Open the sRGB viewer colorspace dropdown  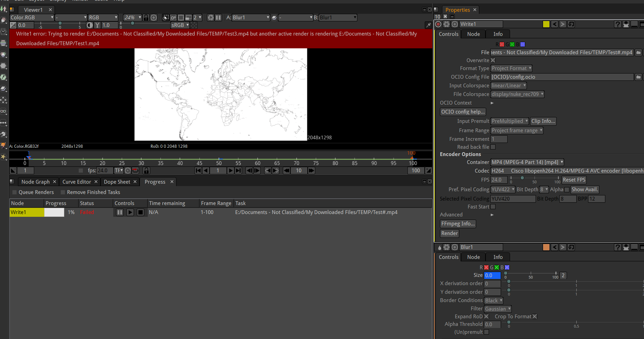(180, 25)
